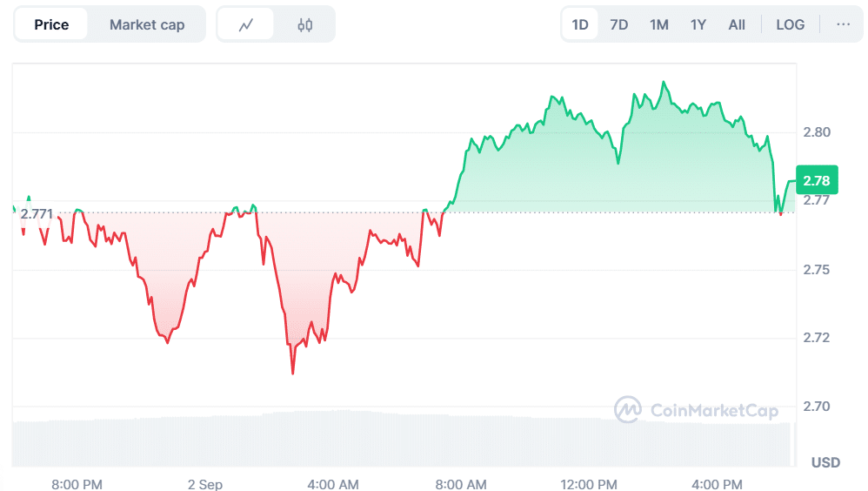Click the green 2.78 current price tag
This screenshot has width=868, height=491.
coord(817,181)
